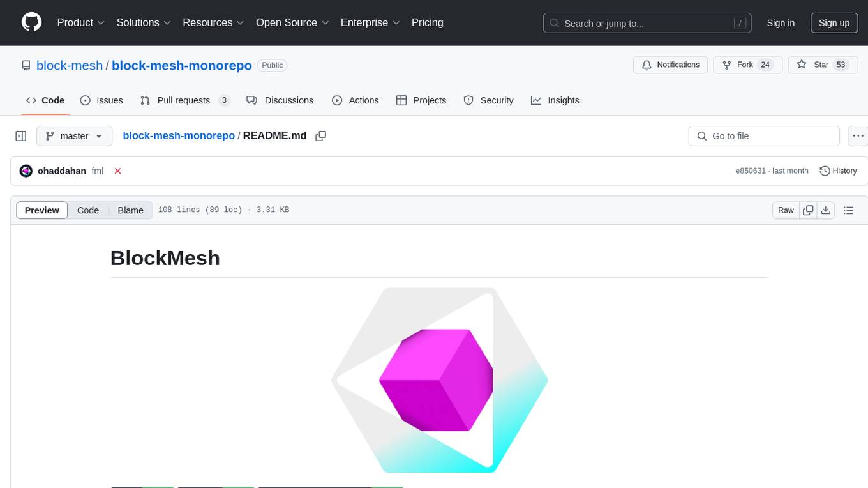Open the document outline
868x488 pixels.
tap(848, 210)
